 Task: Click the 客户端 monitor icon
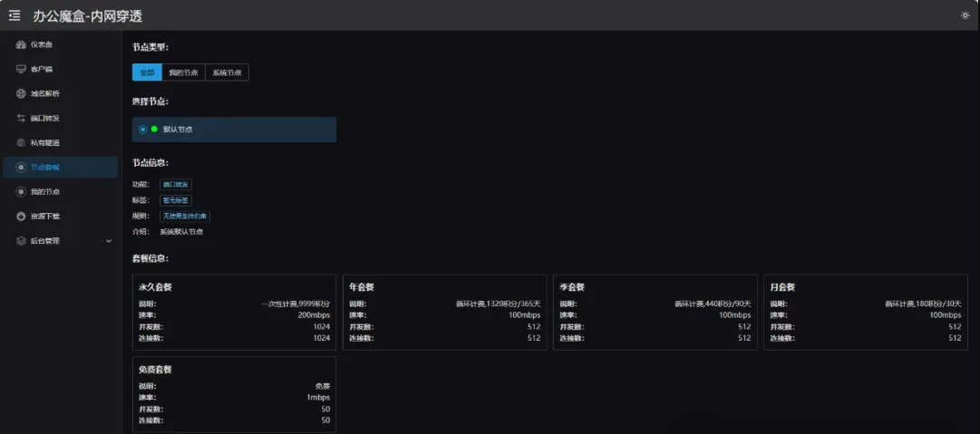pyautogui.click(x=21, y=69)
